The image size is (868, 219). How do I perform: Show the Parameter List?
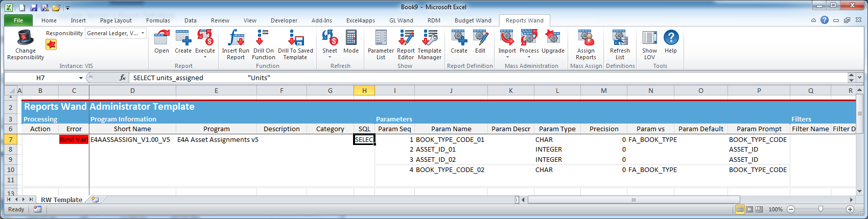tap(381, 38)
